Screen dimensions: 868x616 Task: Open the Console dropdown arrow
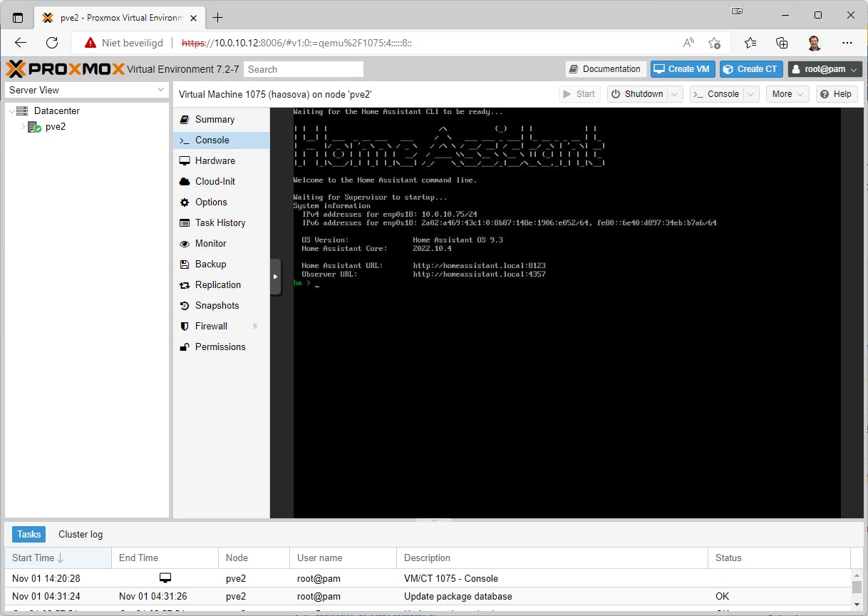tap(751, 94)
